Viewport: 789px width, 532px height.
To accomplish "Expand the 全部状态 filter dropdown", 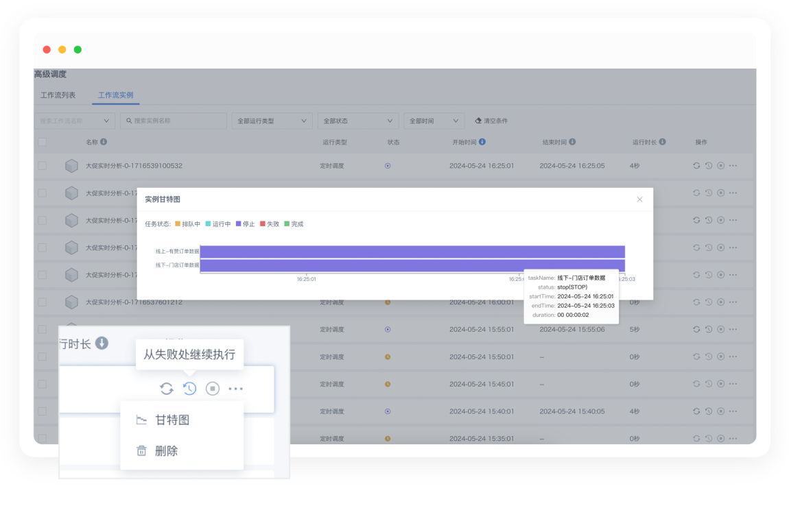I will pyautogui.click(x=357, y=121).
